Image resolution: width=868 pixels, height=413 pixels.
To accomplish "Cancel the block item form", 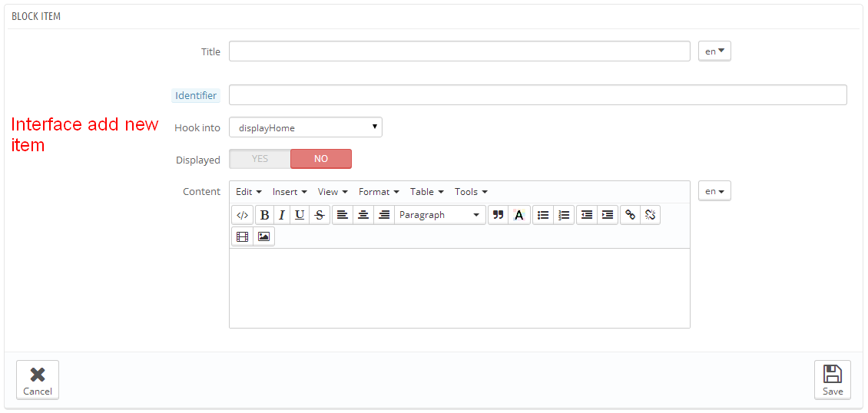I will 38,380.
